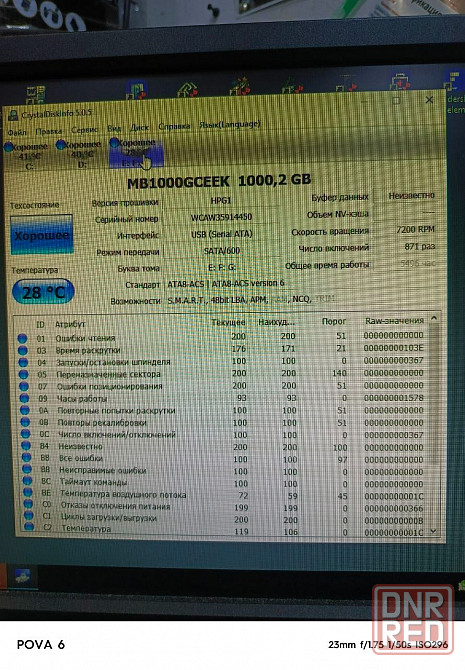Image resolution: width=465 pixels, height=670 pixels.
Task: Open the Сервис menu
Action: coord(84,129)
